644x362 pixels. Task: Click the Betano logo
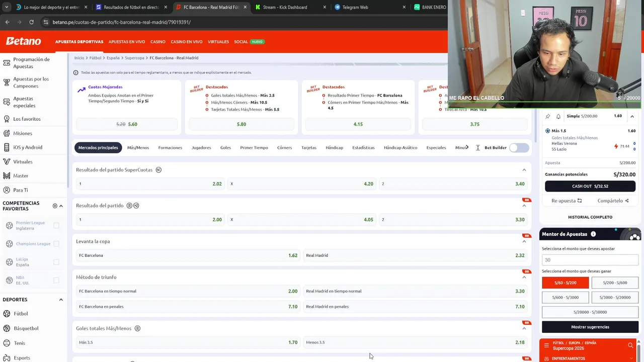(24, 41)
